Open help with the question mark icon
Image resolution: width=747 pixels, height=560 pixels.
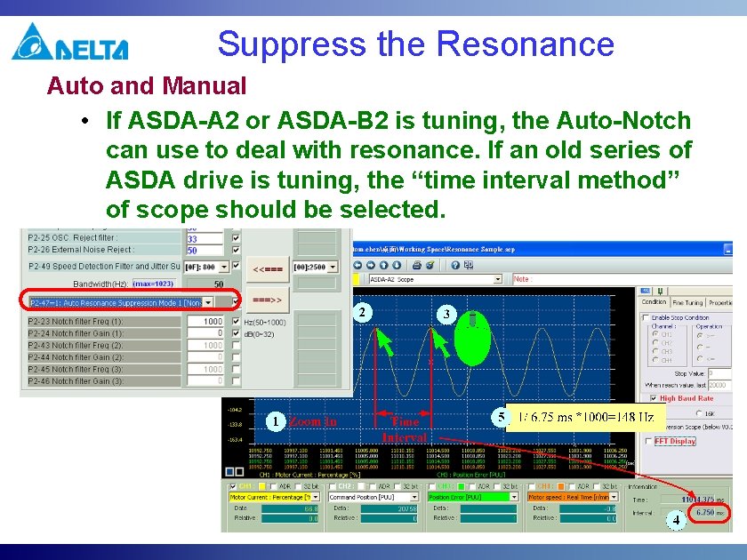[455, 265]
